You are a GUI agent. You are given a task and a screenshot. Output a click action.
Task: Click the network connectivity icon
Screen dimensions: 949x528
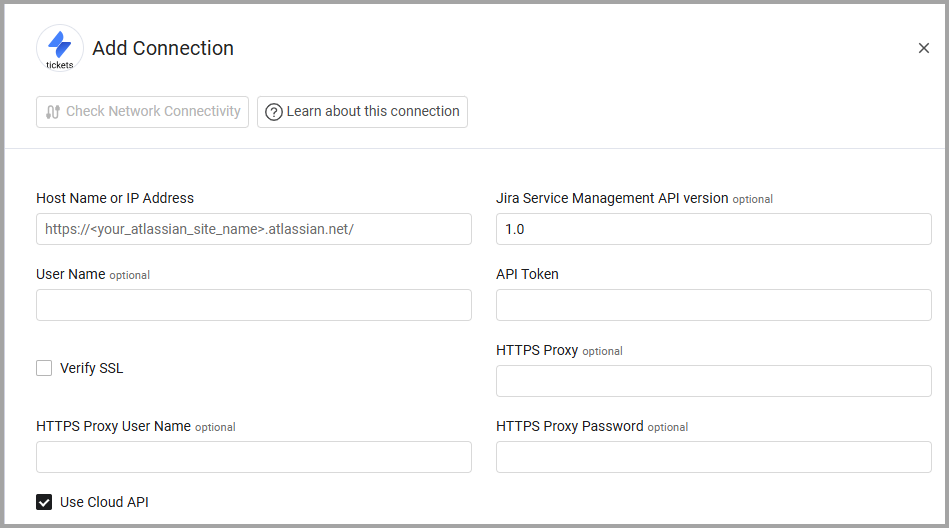pyautogui.click(x=53, y=112)
